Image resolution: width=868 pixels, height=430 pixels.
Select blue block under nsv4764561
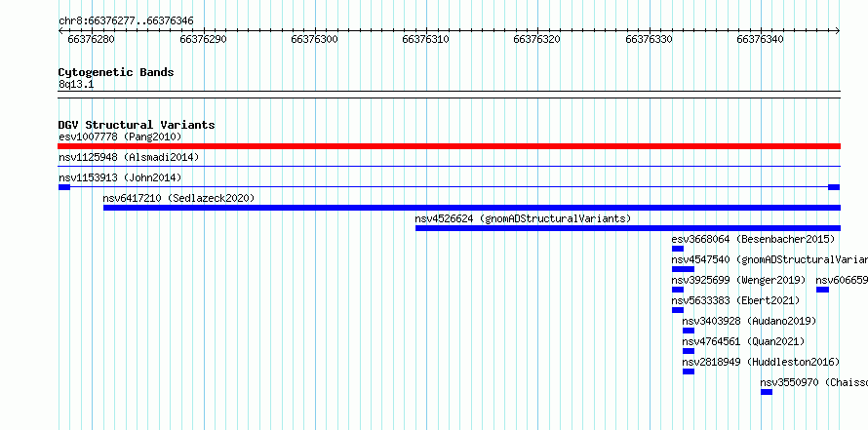(x=689, y=351)
